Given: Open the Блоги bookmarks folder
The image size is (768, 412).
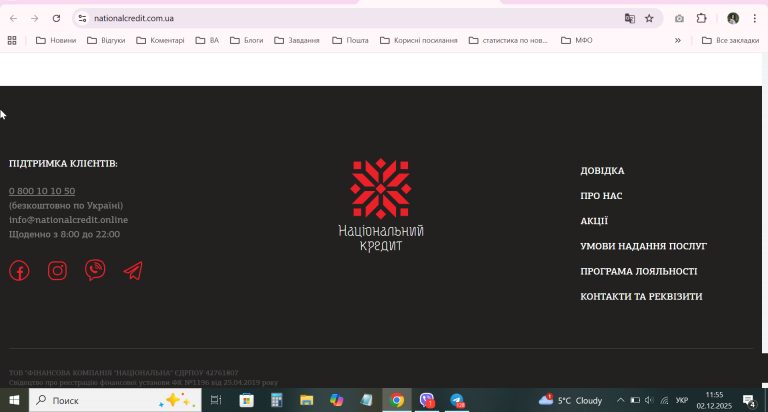Looking at the screenshot, I should tap(247, 40).
